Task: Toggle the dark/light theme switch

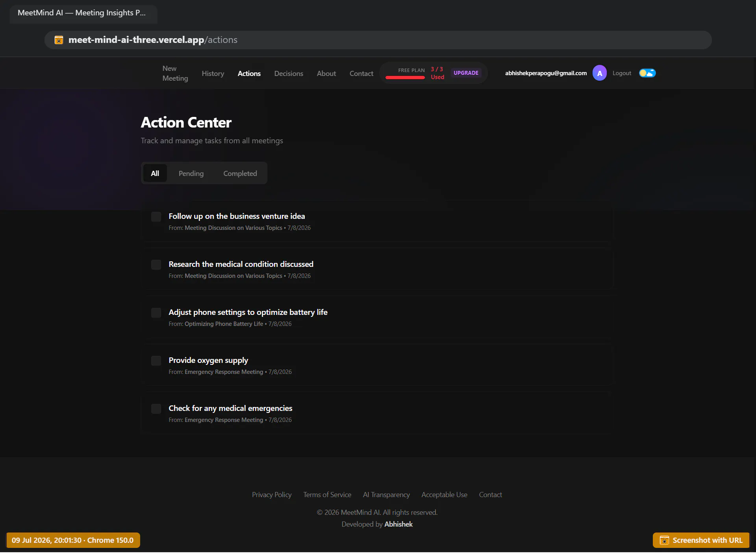Action: 647,73
